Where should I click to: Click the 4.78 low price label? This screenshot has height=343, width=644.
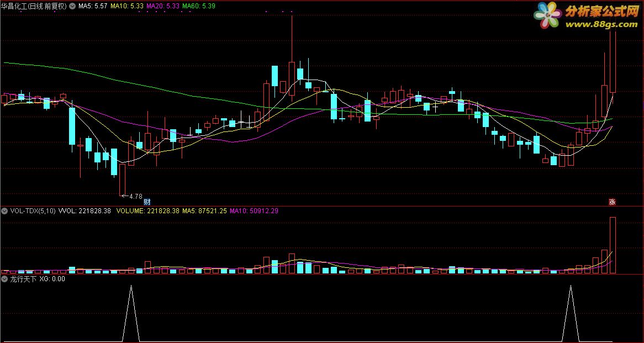(135, 196)
